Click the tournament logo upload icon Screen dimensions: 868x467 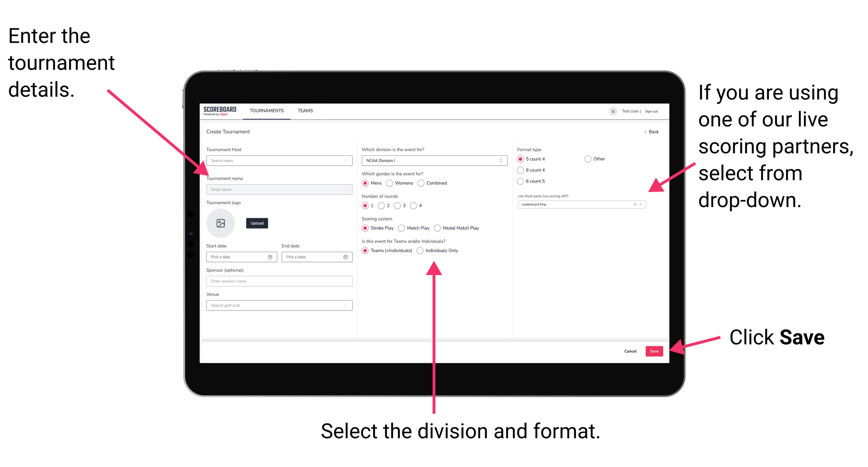(x=221, y=223)
